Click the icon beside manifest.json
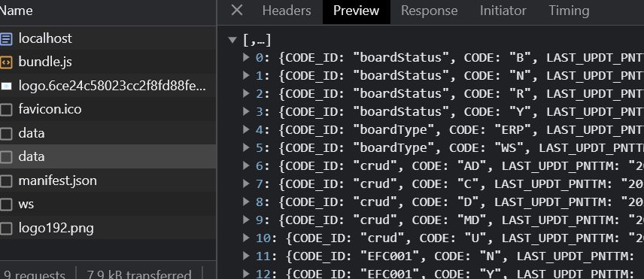This screenshot has height=279, width=644. coord(6,181)
